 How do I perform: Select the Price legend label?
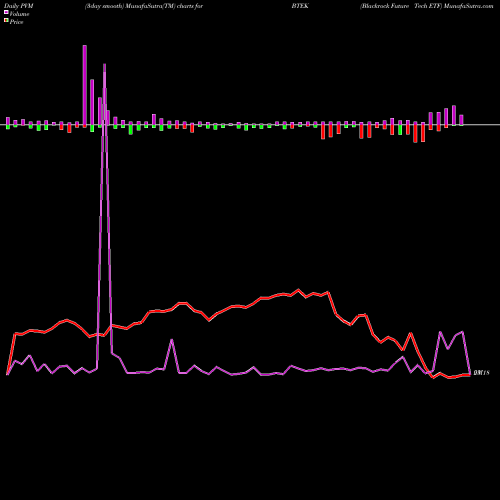point(16,22)
